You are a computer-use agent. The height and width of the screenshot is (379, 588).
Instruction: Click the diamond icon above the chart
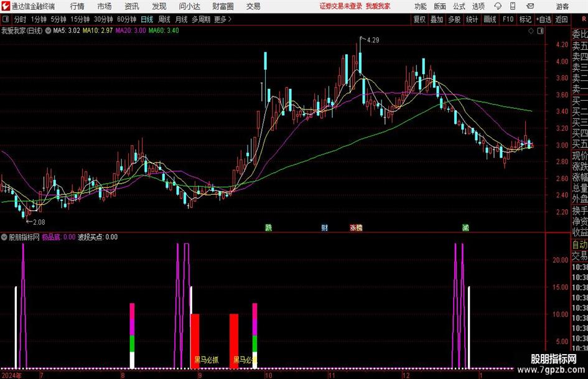(x=531, y=31)
